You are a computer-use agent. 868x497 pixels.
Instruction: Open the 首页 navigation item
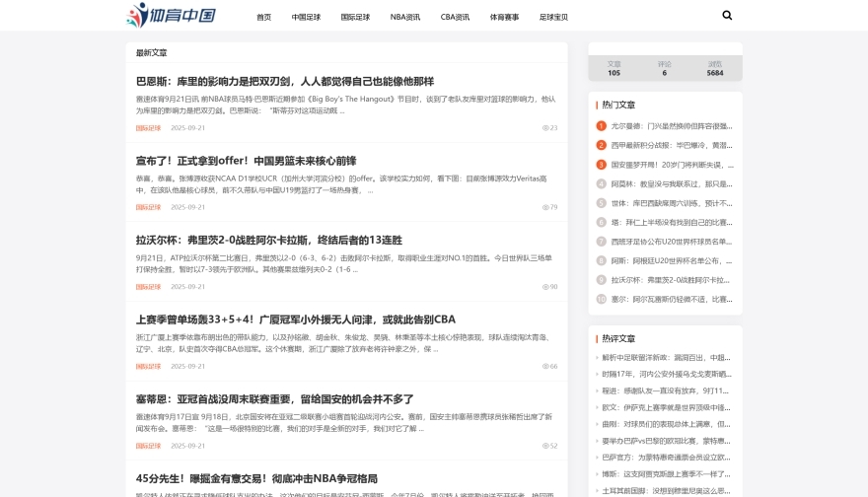click(263, 17)
